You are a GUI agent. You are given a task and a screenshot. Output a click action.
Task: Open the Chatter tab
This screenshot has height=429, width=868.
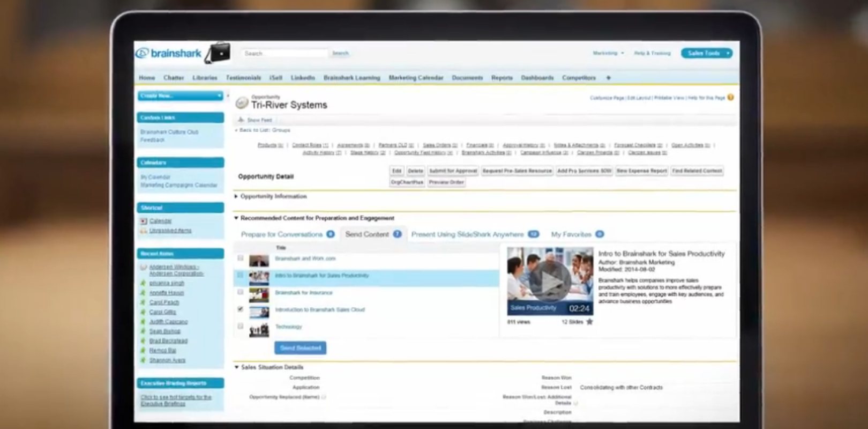click(174, 78)
